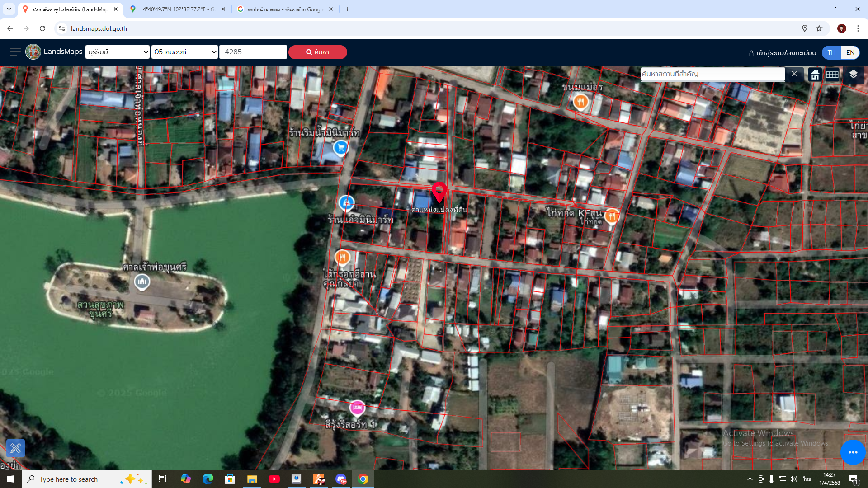Open the blue more-options floating button
The height and width of the screenshot is (488, 868).
click(853, 452)
